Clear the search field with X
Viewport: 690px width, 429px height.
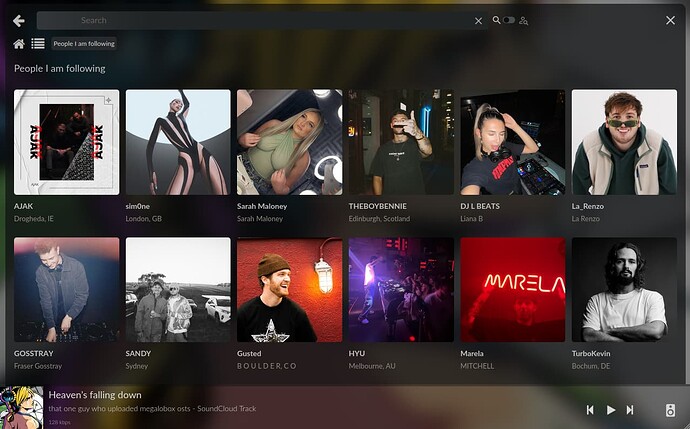pyautogui.click(x=478, y=21)
